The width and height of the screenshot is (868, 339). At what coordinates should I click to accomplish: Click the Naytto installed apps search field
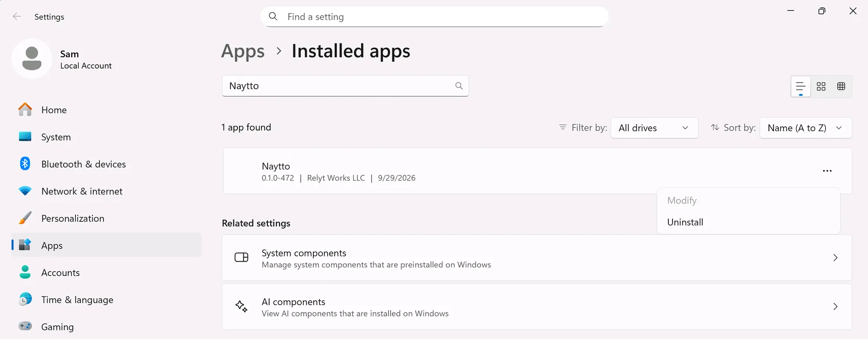click(345, 86)
